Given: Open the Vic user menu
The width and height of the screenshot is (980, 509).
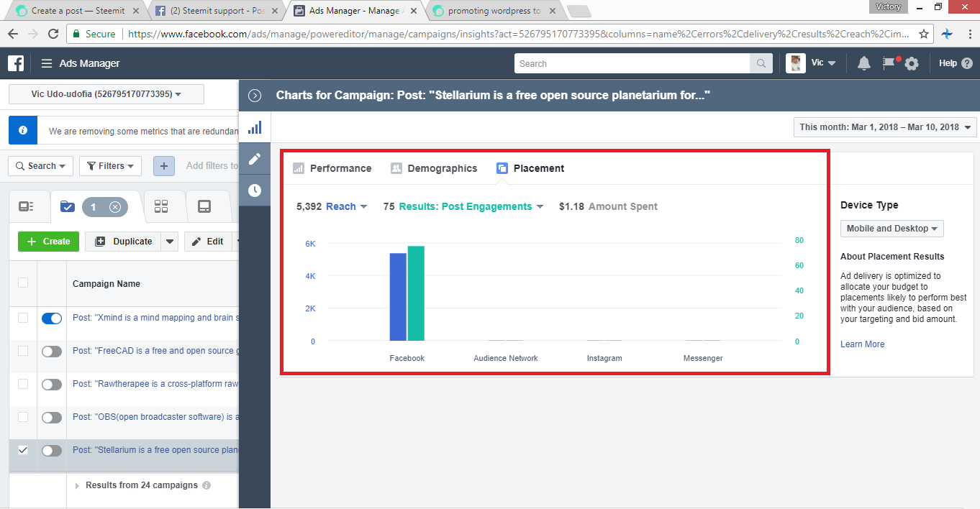Looking at the screenshot, I should coord(823,63).
